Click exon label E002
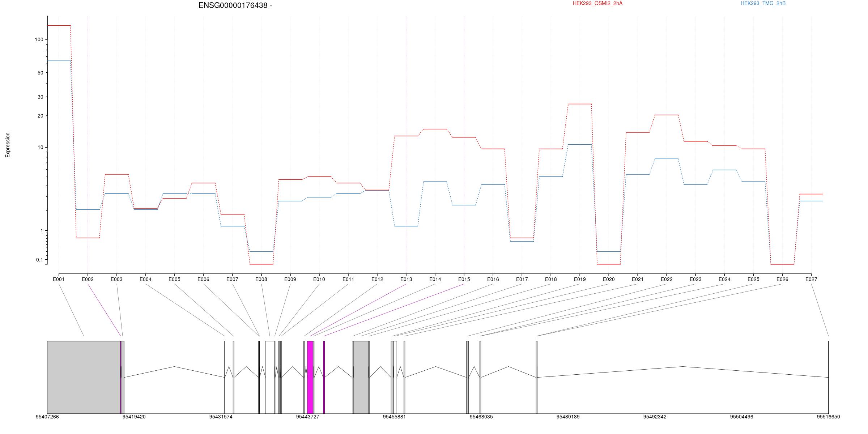 88,279
